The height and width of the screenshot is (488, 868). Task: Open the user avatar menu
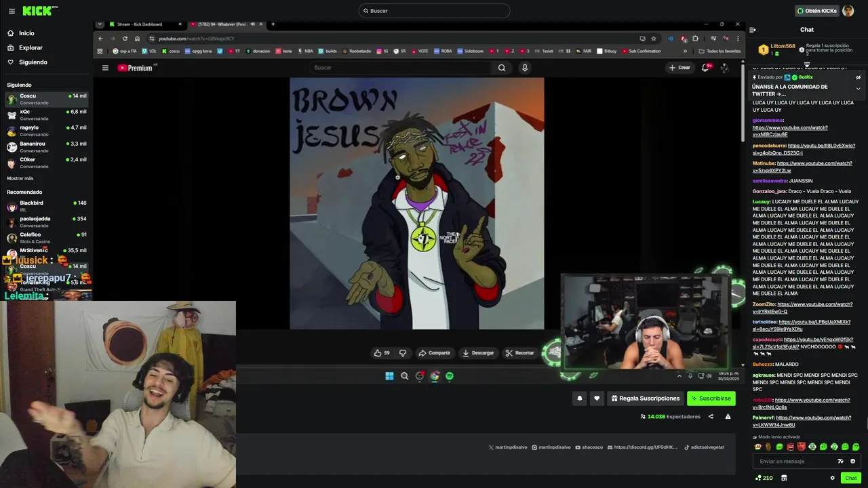tap(848, 11)
